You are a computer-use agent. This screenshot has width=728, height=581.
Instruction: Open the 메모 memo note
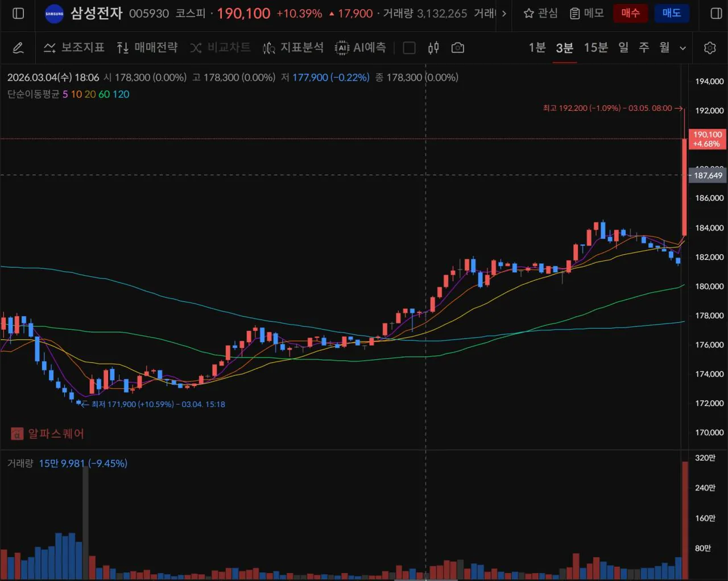586,13
